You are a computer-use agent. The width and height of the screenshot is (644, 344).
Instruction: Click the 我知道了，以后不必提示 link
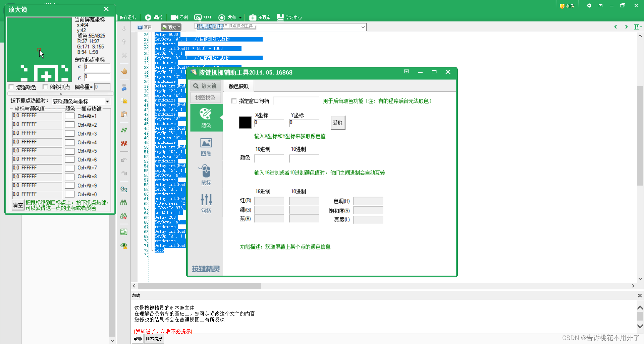163,331
